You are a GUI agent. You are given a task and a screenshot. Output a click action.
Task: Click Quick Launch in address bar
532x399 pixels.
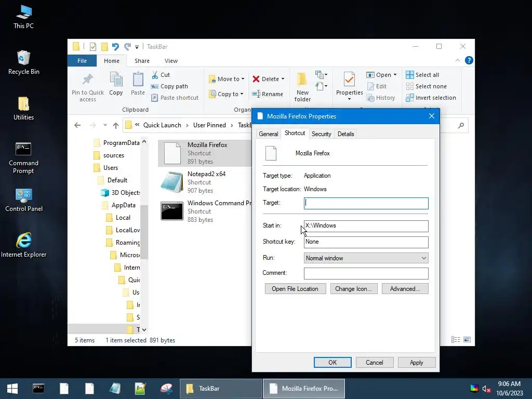coord(162,125)
